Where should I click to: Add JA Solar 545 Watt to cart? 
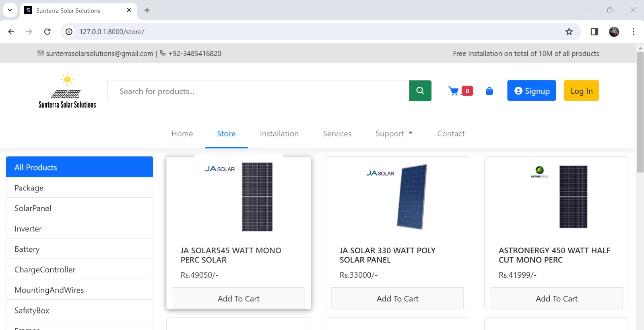tap(239, 299)
